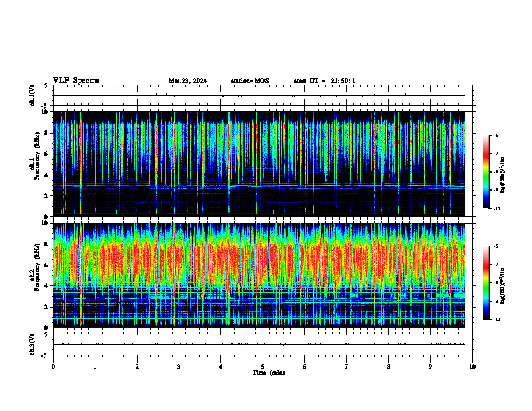Click the "Time (min)" axis label

coord(269,373)
